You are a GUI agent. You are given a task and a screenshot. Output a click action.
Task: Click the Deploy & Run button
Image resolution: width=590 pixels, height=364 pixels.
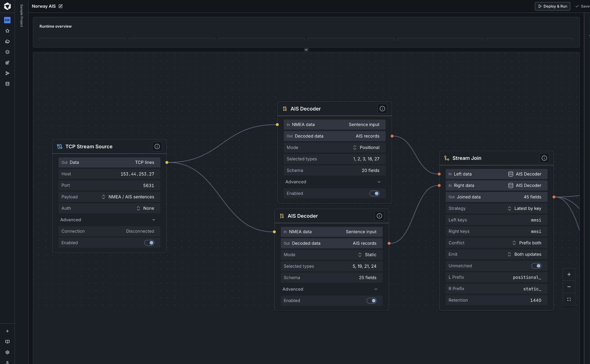pos(552,6)
